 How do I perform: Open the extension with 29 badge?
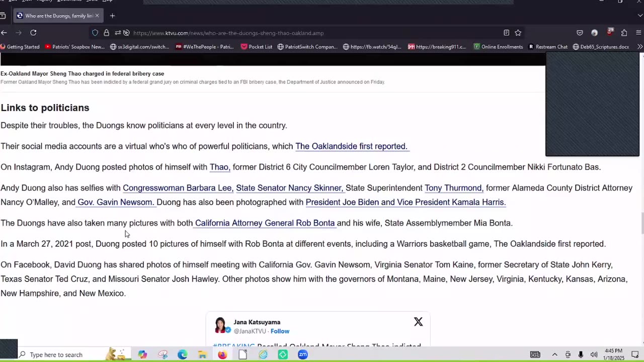pyautogui.click(x=610, y=32)
